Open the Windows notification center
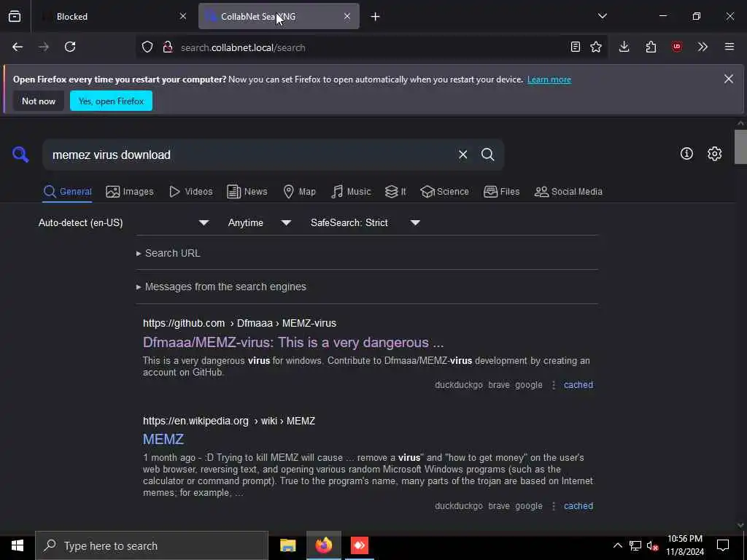 pos(723,545)
